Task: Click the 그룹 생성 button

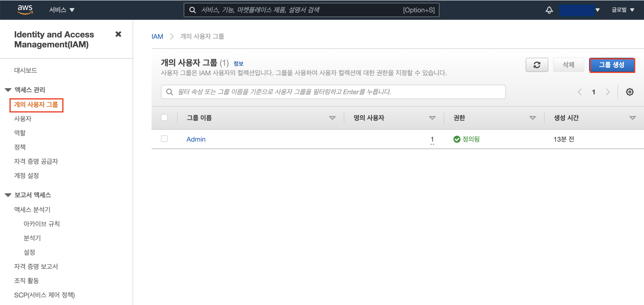Action: point(612,65)
